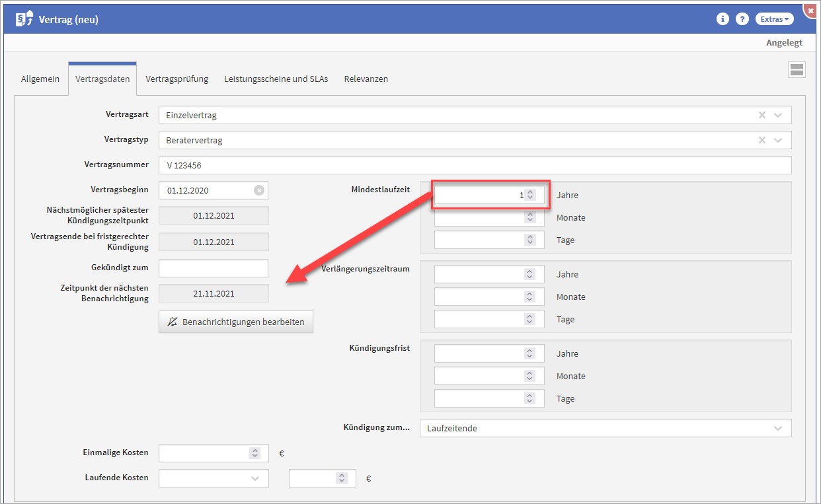The width and height of the screenshot is (821, 504).
Task: Clear the Vertragsart selection
Action: tap(762, 115)
